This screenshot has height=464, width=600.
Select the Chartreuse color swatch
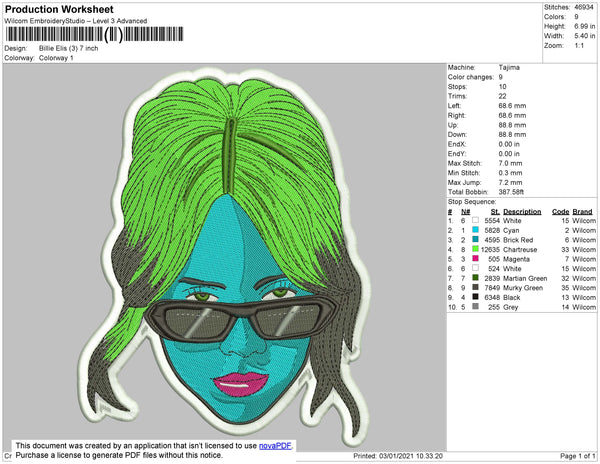pyautogui.click(x=475, y=249)
